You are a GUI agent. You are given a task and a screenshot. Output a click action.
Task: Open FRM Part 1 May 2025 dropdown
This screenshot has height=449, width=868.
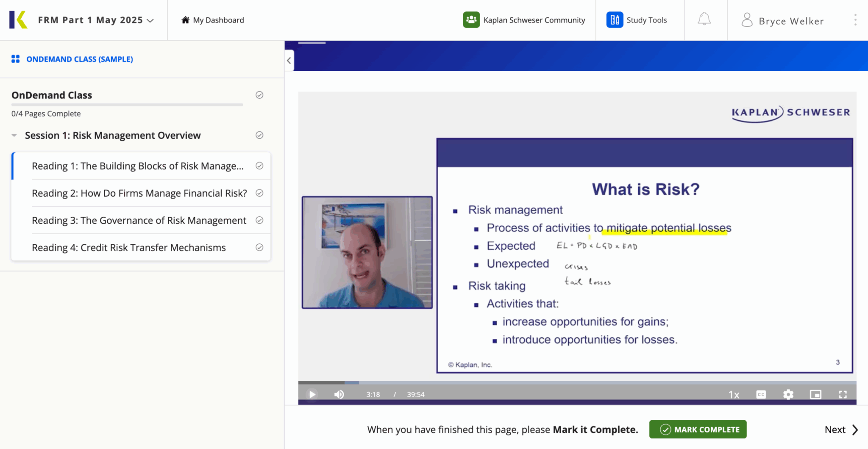(96, 20)
